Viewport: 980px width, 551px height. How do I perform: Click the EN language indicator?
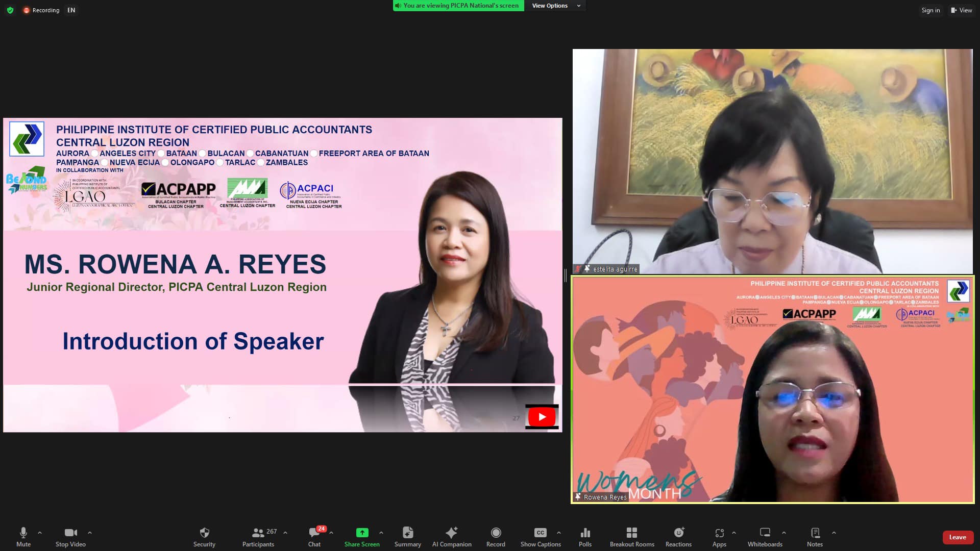pyautogui.click(x=71, y=10)
